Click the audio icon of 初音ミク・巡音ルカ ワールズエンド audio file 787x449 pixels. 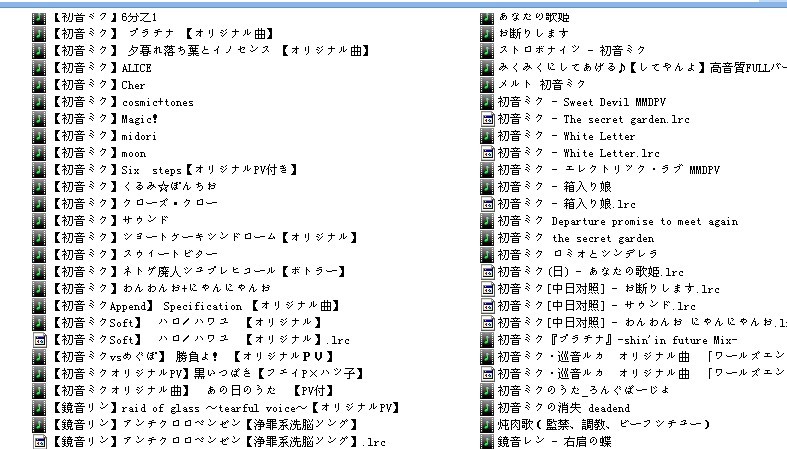coord(487,357)
